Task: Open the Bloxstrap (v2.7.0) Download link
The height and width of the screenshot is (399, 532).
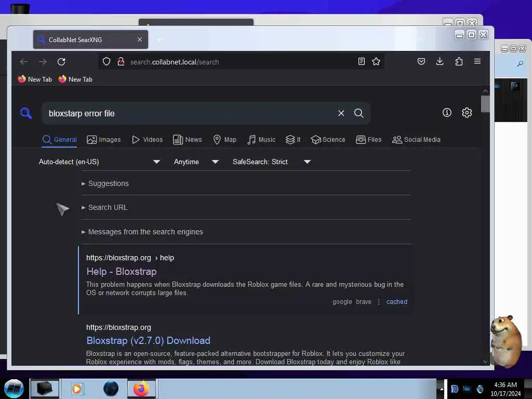Action: pyautogui.click(x=148, y=341)
